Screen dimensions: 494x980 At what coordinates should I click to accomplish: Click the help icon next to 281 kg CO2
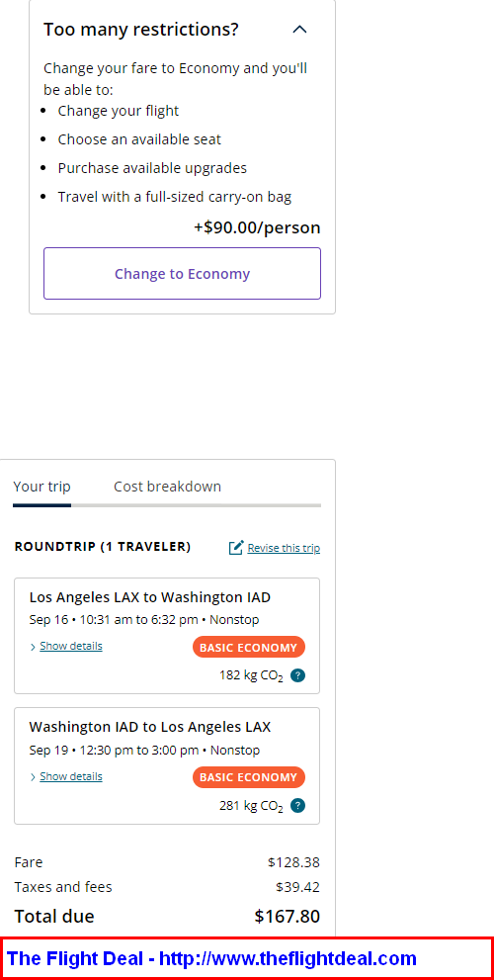click(298, 806)
